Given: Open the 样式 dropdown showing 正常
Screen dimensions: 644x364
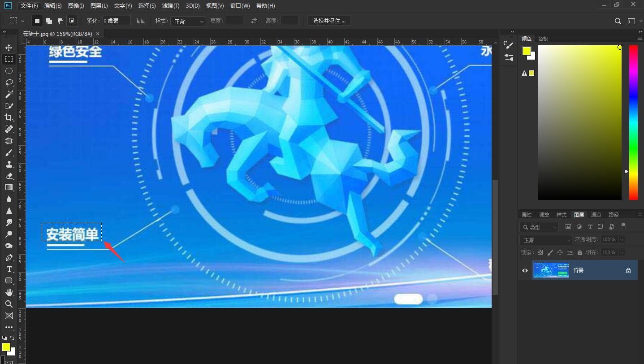Looking at the screenshot, I should [x=187, y=21].
